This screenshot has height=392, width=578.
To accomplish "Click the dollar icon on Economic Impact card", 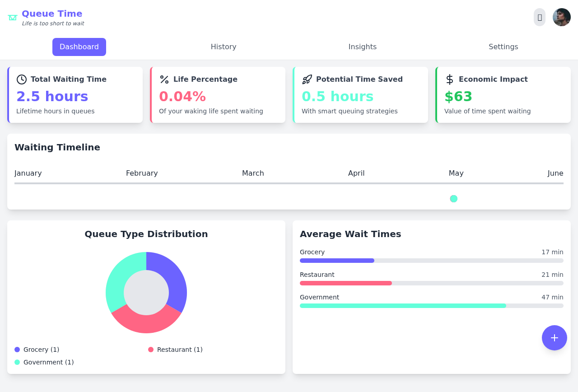I will (449, 79).
